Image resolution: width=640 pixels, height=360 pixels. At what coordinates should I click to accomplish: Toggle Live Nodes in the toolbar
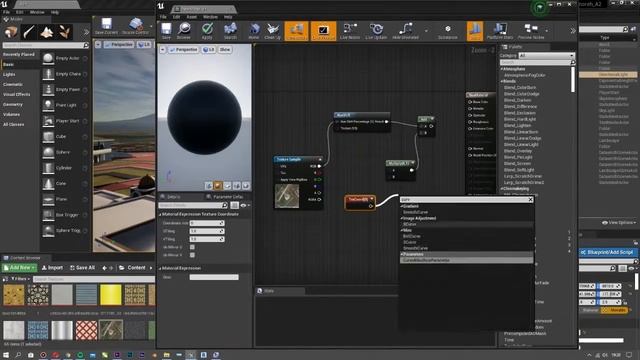[350, 31]
